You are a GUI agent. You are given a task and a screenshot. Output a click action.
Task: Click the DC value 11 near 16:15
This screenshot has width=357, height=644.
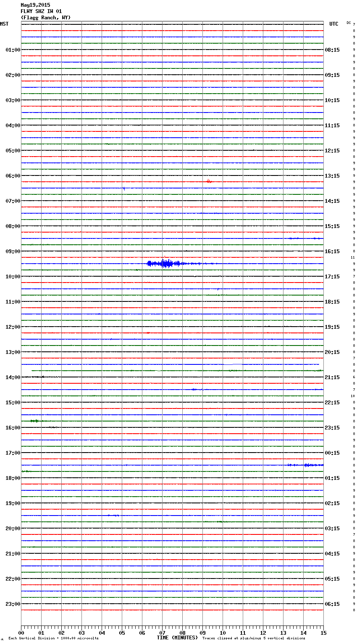[x=353, y=257]
